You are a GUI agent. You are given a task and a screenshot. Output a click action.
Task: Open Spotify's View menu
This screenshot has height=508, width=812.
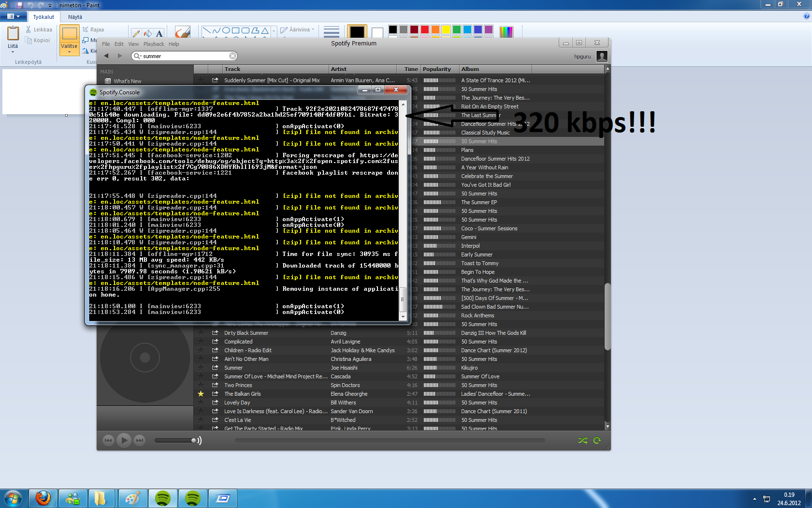(x=133, y=44)
